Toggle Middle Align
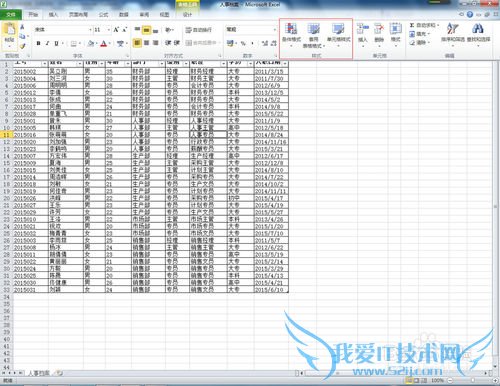500x386 pixels. coord(146,30)
